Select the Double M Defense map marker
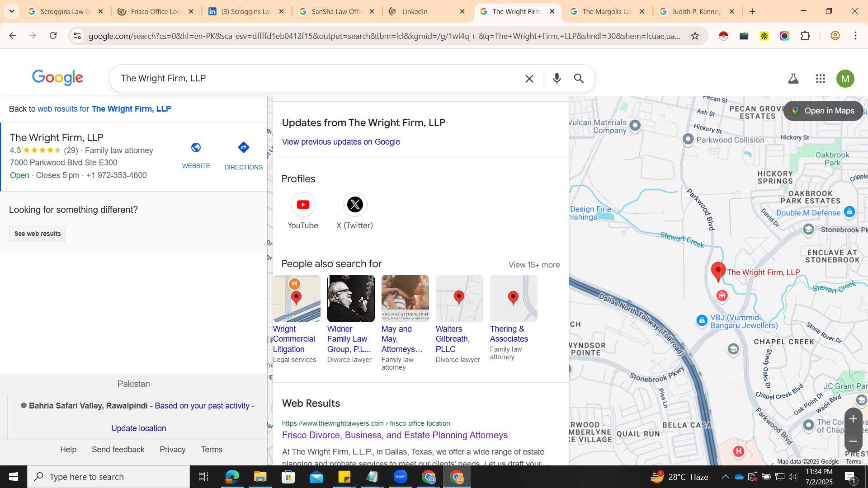 point(849,211)
